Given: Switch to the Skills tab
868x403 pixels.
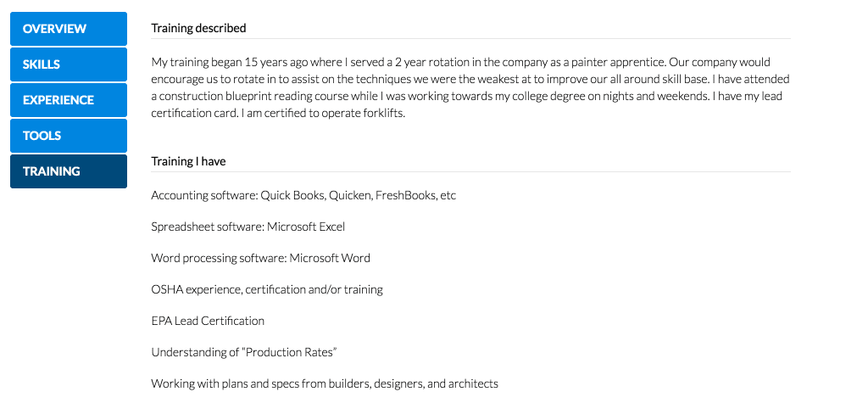Looking at the screenshot, I should (x=69, y=64).
